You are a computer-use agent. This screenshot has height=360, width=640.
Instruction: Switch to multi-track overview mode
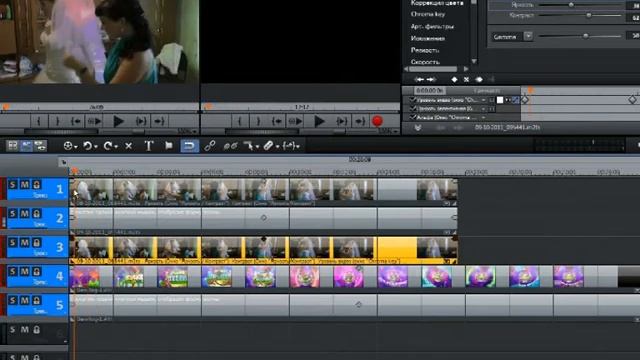pos(40,146)
